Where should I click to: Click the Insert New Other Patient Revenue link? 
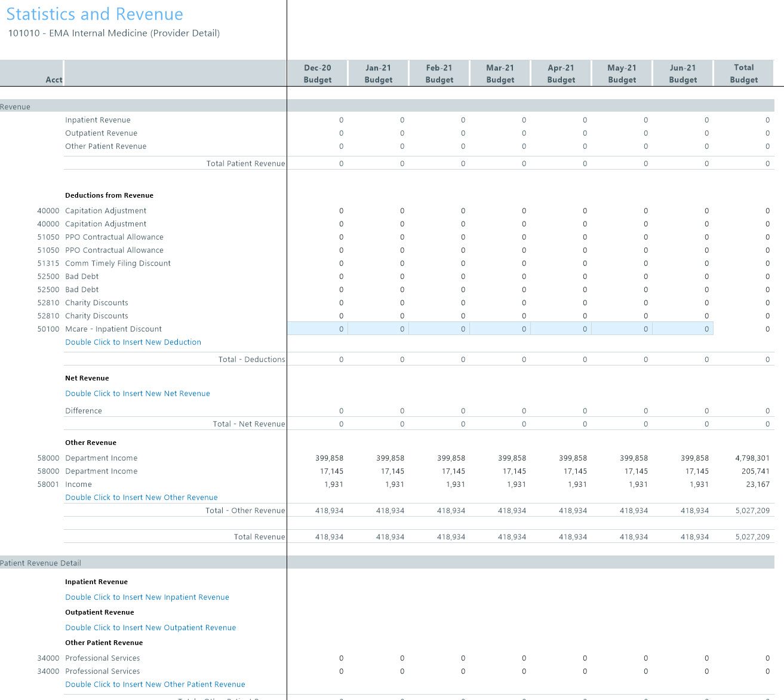(x=155, y=684)
